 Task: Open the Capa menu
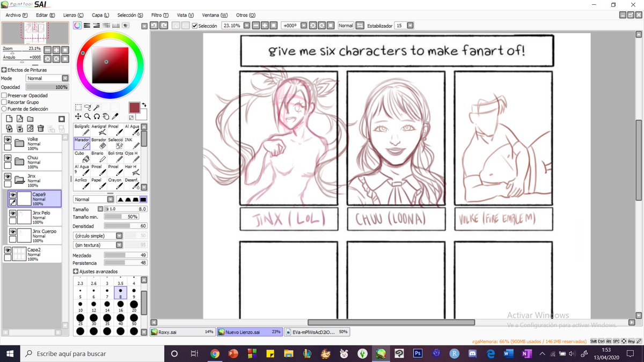point(100,15)
